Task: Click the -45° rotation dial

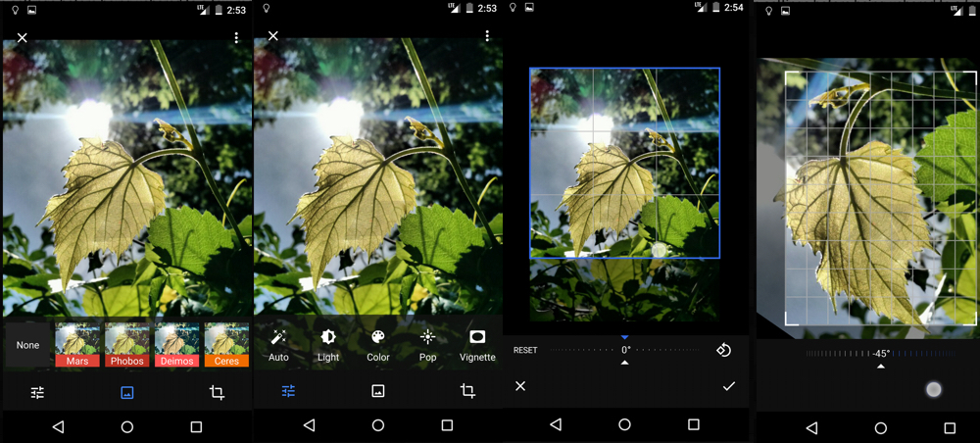Action: tap(881, 354)
